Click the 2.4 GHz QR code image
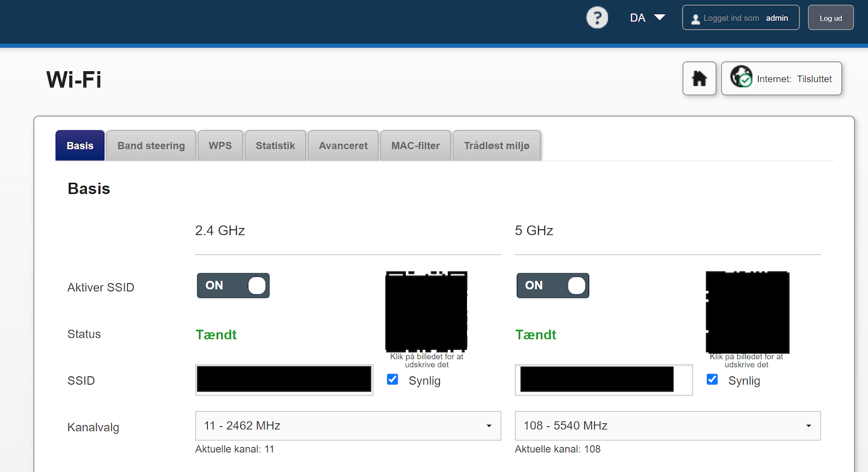The height and width of the screenshot is (472, 868). [426, 311]
